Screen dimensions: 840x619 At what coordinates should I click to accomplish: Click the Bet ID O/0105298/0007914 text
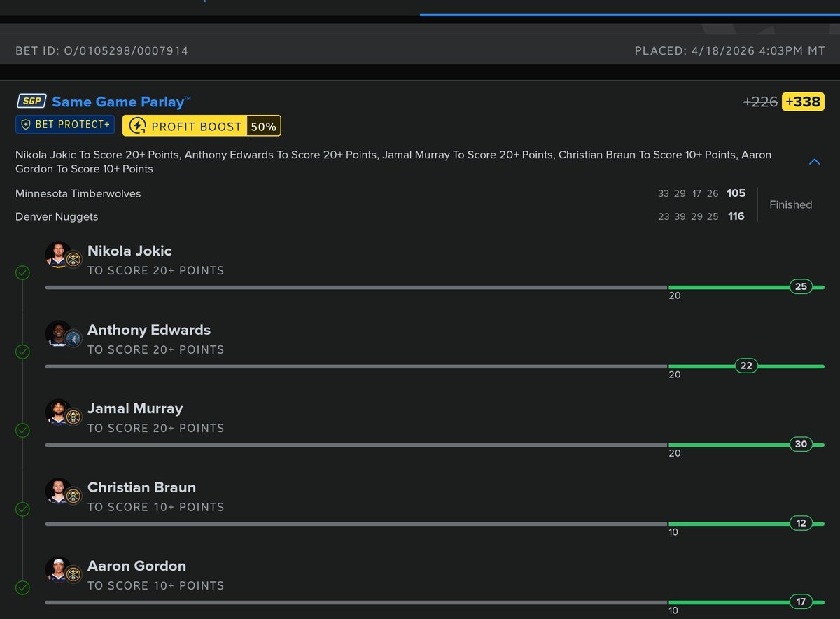tap(102, 51)
